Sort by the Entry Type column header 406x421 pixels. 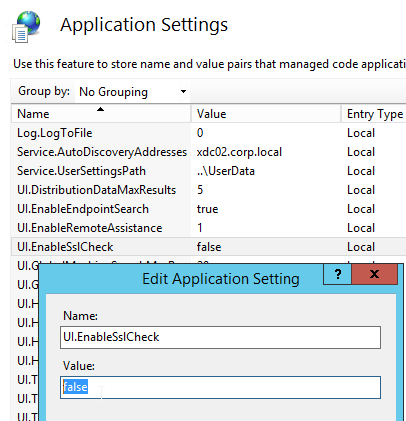374,114
